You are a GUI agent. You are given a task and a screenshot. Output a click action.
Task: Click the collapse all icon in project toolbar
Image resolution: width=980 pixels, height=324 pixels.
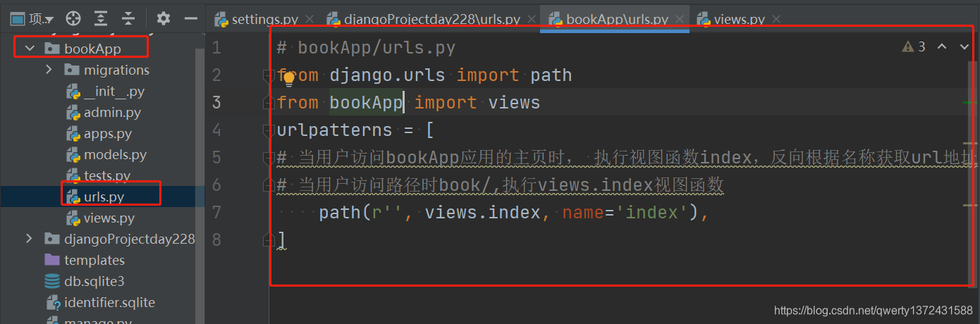click(x=128, y=18)
